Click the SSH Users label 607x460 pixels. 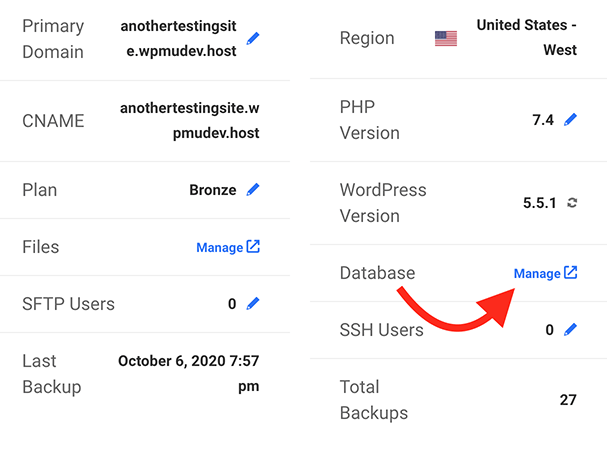[382, 330]
